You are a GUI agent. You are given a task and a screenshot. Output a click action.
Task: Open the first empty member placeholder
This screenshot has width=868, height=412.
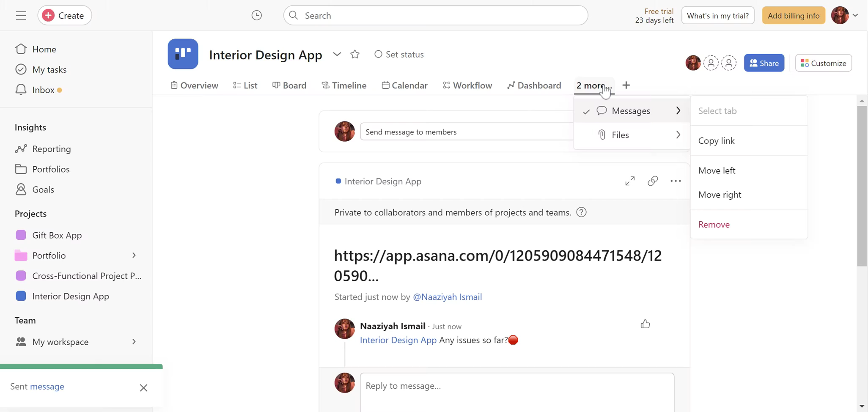pyautogui.click(x=711, y=63)
